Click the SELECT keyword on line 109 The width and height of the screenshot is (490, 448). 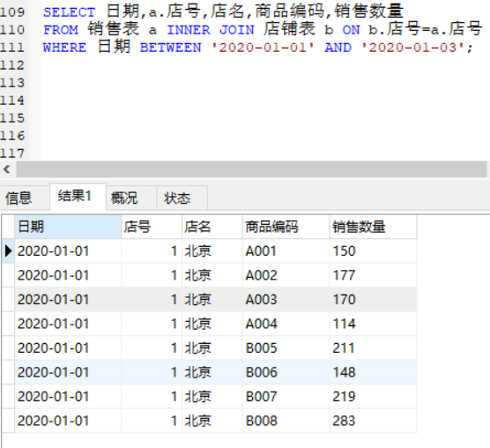click(69, 12)
